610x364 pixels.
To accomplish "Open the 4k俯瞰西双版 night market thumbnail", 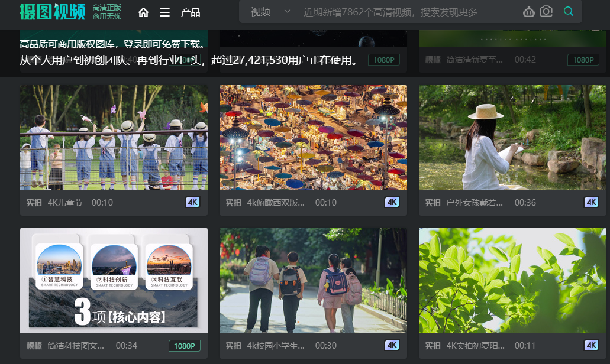I will (x=313, y=137).
